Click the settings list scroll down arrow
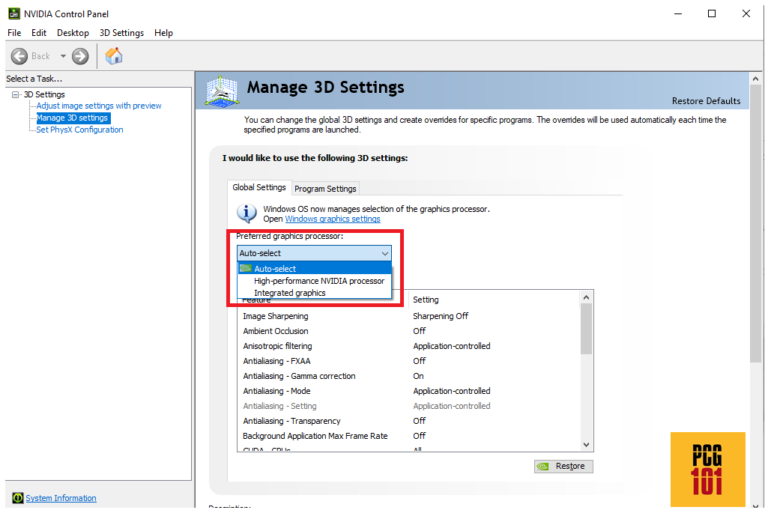Image resolution: width=768 pixels, height=516 pixels. click(586, 444)
